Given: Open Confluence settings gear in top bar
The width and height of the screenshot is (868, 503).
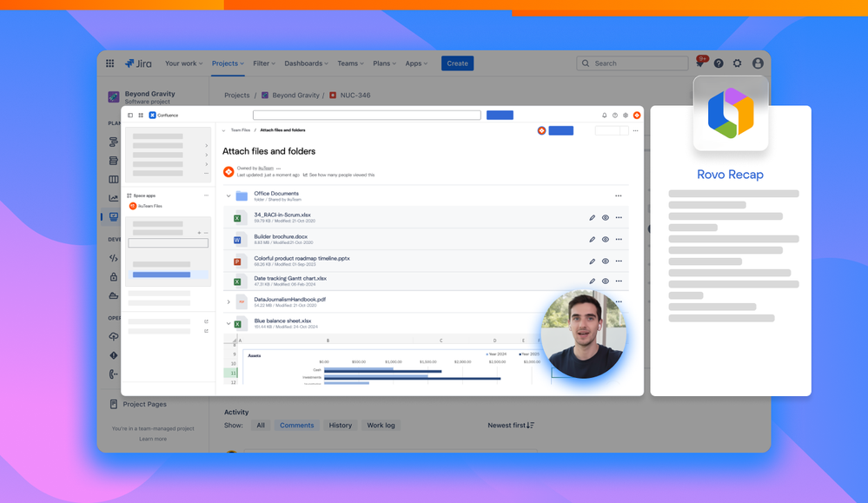Looking at the screenshot, I should click(626, 115).
